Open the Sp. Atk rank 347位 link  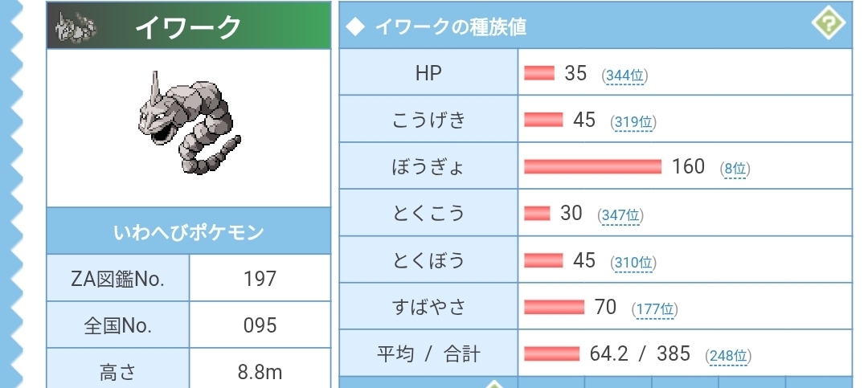(x=621, y=215)
